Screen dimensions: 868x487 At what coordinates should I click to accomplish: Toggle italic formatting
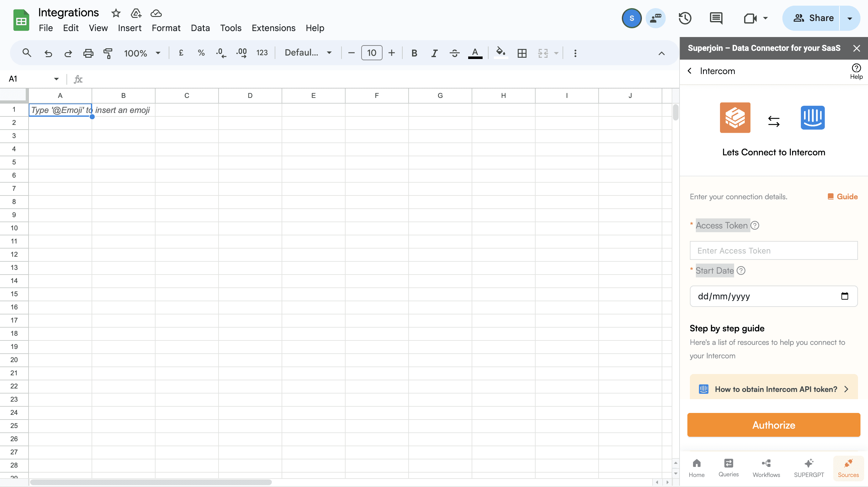point(435,53)
